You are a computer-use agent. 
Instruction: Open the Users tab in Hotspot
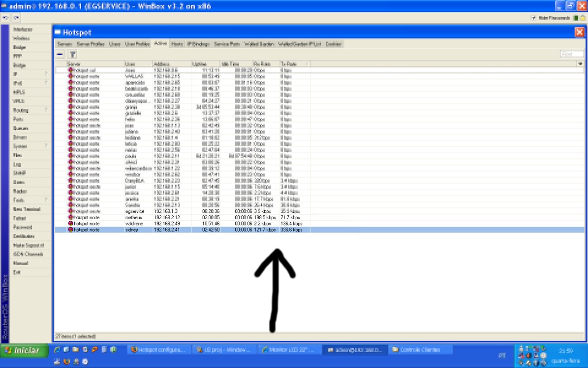click(x=115, y=44)
